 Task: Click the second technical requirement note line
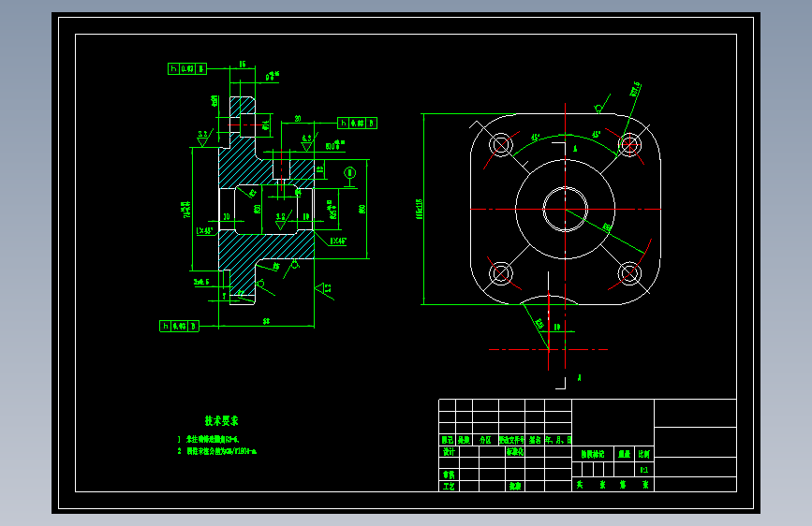[217, 451]
